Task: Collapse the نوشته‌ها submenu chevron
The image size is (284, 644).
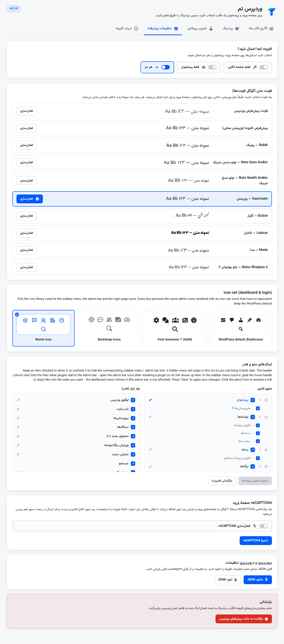Action: tap(260, 417)
